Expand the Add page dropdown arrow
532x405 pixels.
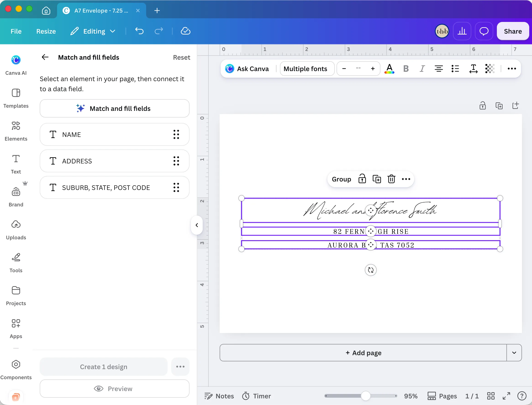click(x=514, y=352)
